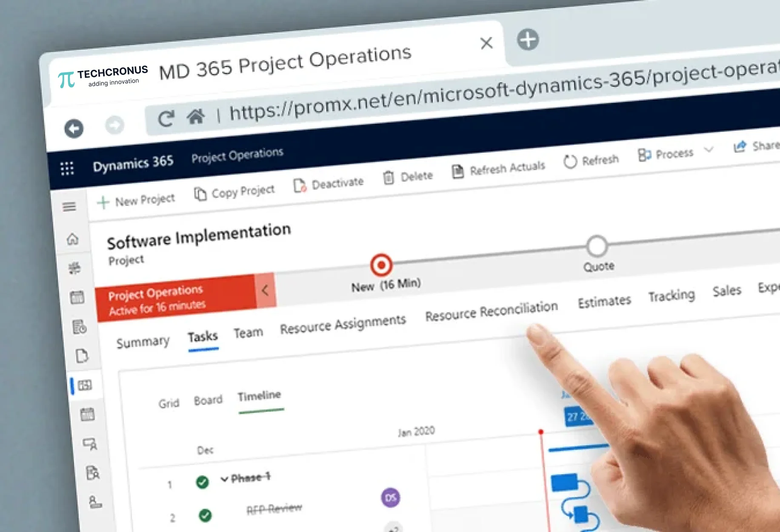Select the Copy Project icon

click(200, 193)
